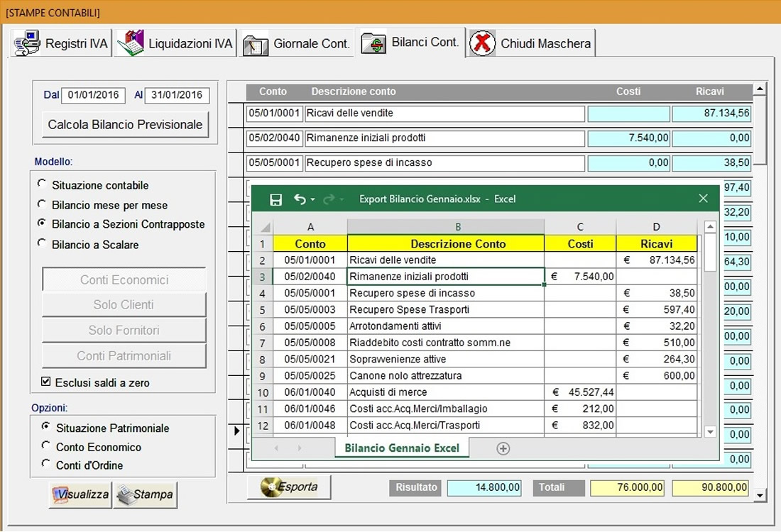This screenshot has height=532, width=781.
Task: Click the Dal date field
Action: pyautogui.click(x=93, y=95)
